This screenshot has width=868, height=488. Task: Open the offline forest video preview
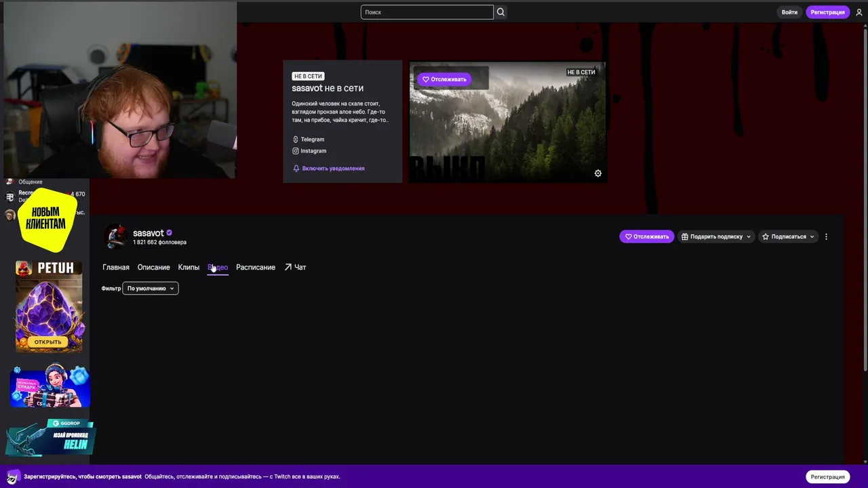(508, 122)
